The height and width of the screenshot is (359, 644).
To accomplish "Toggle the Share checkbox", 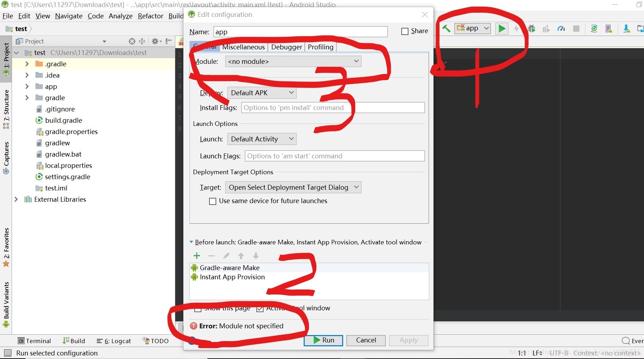I will tap(405, 31).
